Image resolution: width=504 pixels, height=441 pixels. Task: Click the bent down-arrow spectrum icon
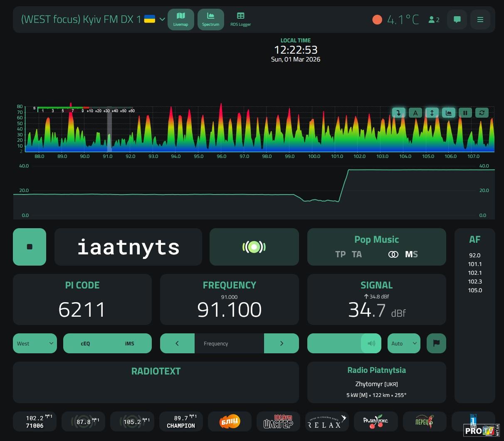click(398, 113)
